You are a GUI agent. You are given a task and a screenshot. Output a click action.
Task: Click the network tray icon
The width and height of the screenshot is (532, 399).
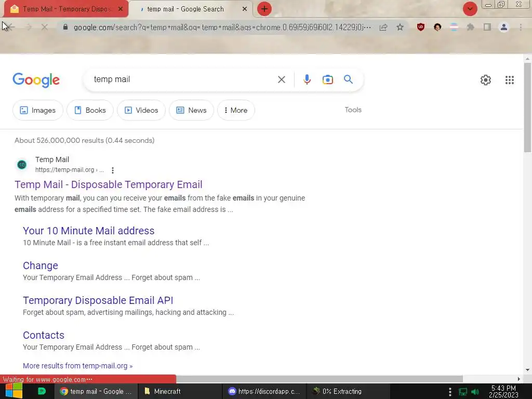(463, 392)
